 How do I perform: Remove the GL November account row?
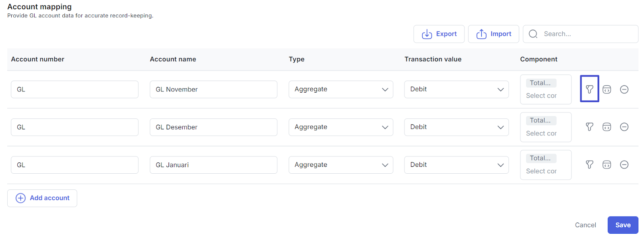point(624,89)
